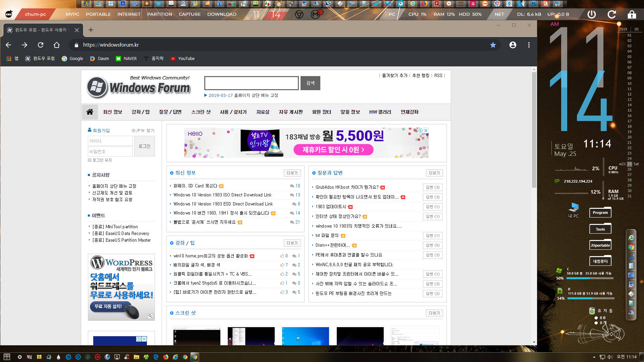Launch Firefox from the taskbar
The image size is (644, 362).
[166, 357]
